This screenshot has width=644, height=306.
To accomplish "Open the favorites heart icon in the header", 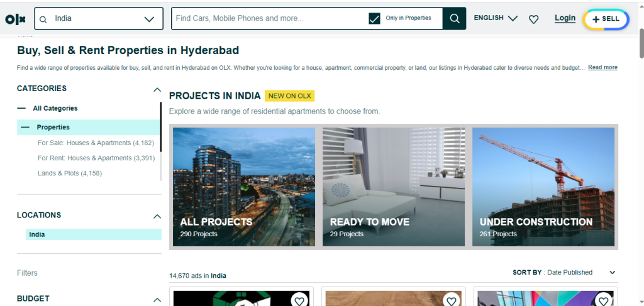I will click(533, 19).
